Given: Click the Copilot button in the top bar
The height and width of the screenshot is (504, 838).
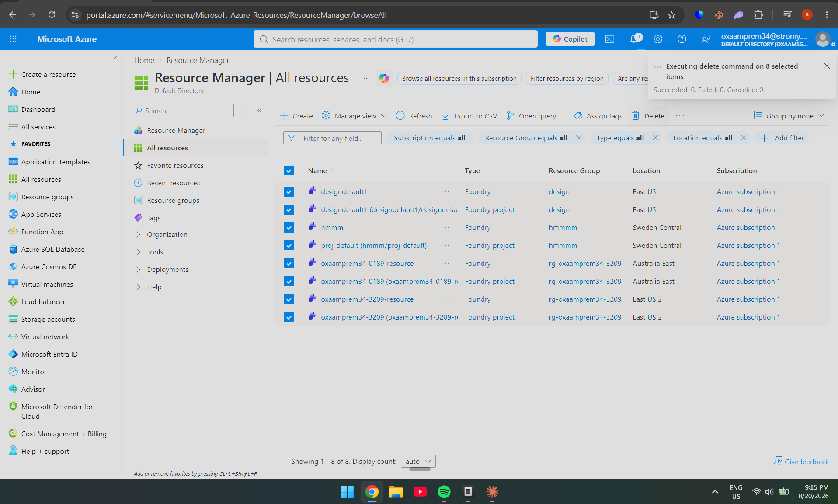Looking at the screenshot, I should click(570, 39).
